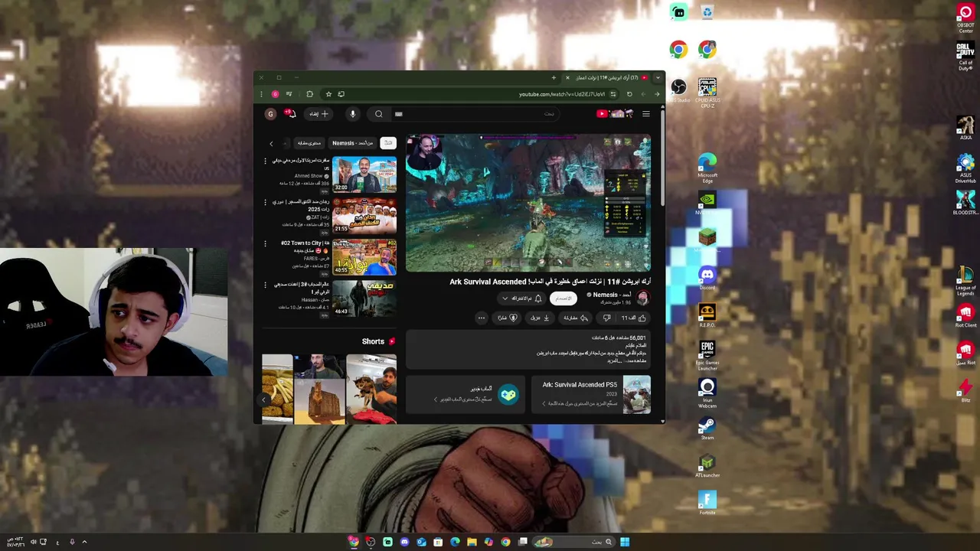Reload the page in Chrome

click(629, 94)
